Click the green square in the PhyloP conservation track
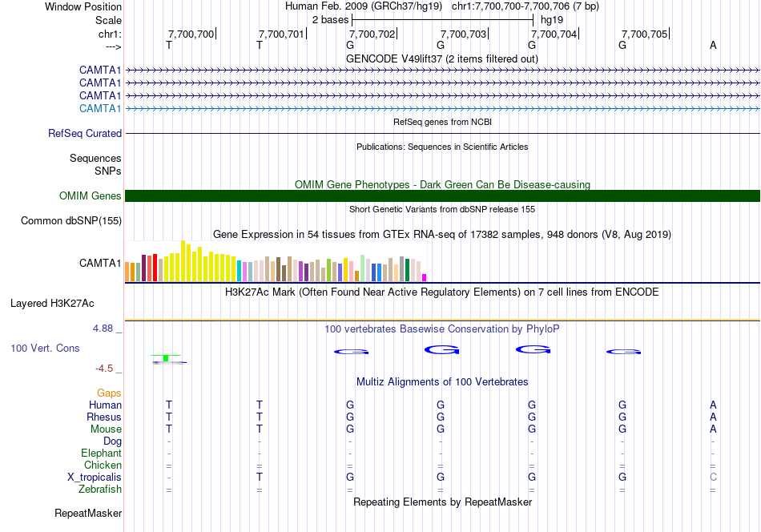 click(166, 358)
